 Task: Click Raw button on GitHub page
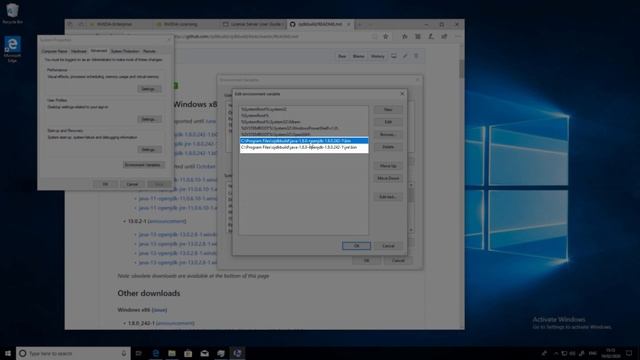[x=342, y=56]
